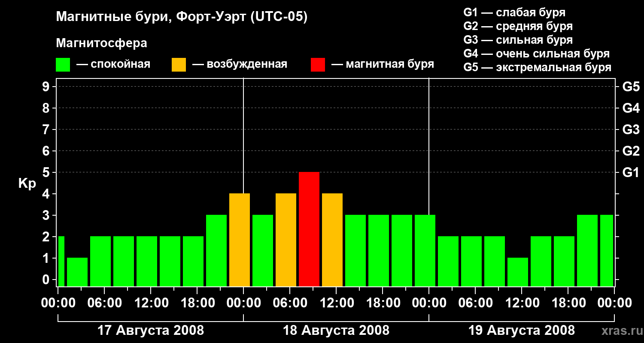Viewport: 644px width, 343px height.
Task: Click the '06:00' time label under 19 August
Action: coord(475,303)
